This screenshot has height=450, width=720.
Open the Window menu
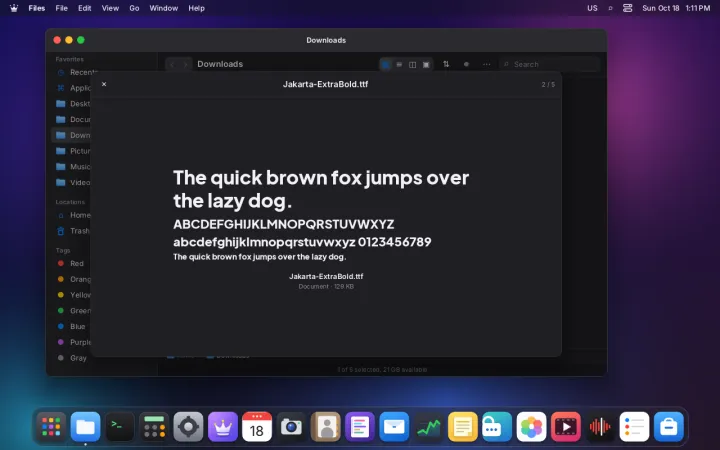point(163,8)
